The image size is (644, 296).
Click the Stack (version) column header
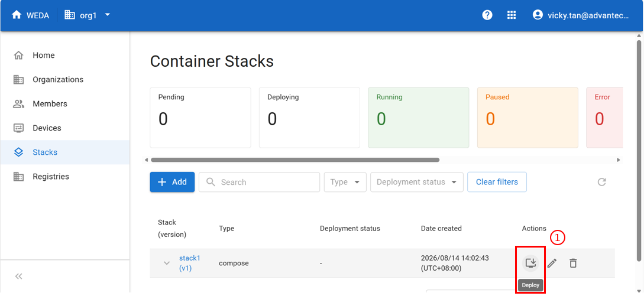(x=173, y=228)
